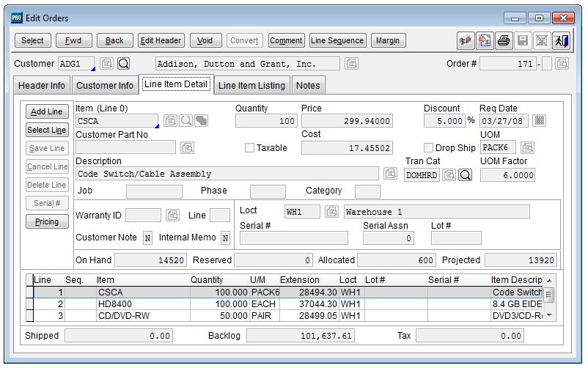Toggle the Drop Ship checkbox
The height and width of the screenshot is (368, 588).
click(x=428, y=148)
